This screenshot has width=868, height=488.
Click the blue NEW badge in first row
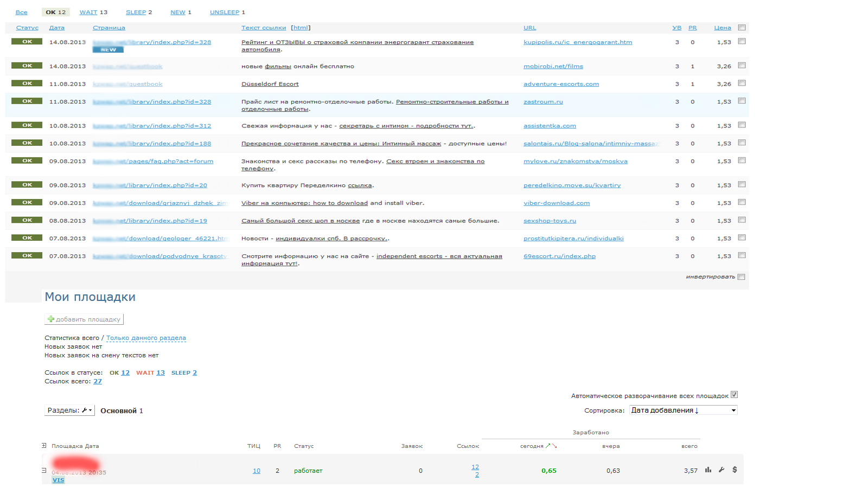[x=108, y=50]
